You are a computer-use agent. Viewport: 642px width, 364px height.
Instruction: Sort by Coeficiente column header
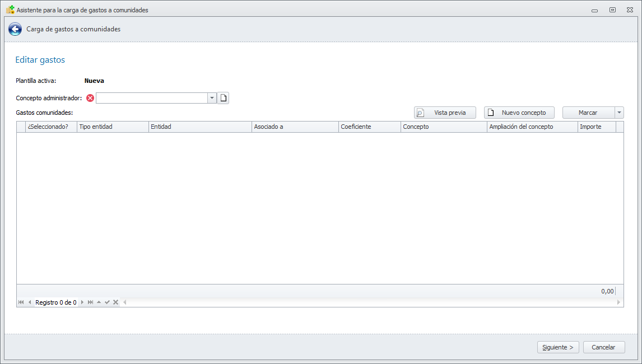pos(369,127)
